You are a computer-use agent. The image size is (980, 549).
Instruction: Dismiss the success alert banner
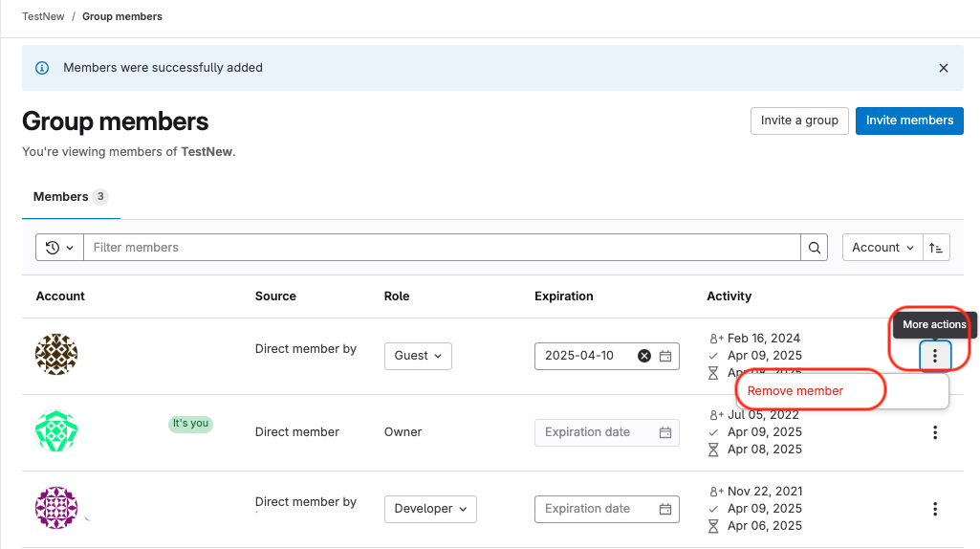944,68
